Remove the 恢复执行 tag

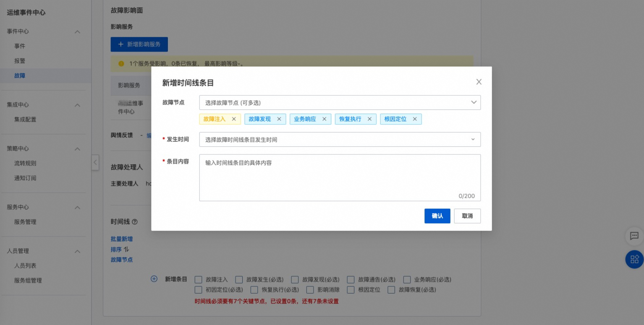[x=369, y=119]
